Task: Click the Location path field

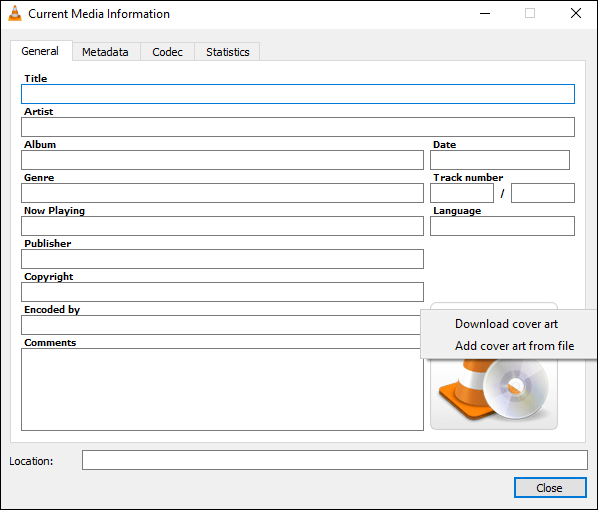Action: (335, 460)
